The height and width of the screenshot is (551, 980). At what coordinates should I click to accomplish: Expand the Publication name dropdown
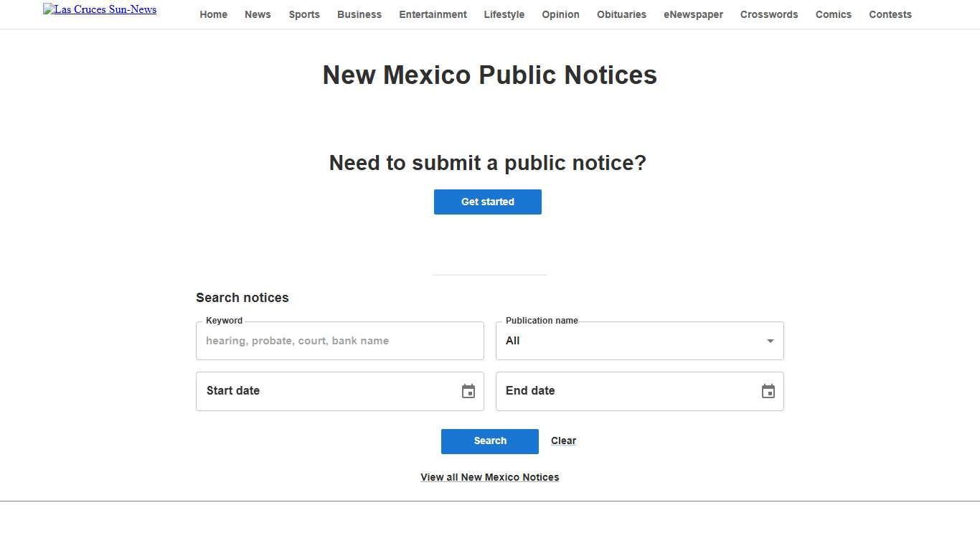tap(639, 341)
